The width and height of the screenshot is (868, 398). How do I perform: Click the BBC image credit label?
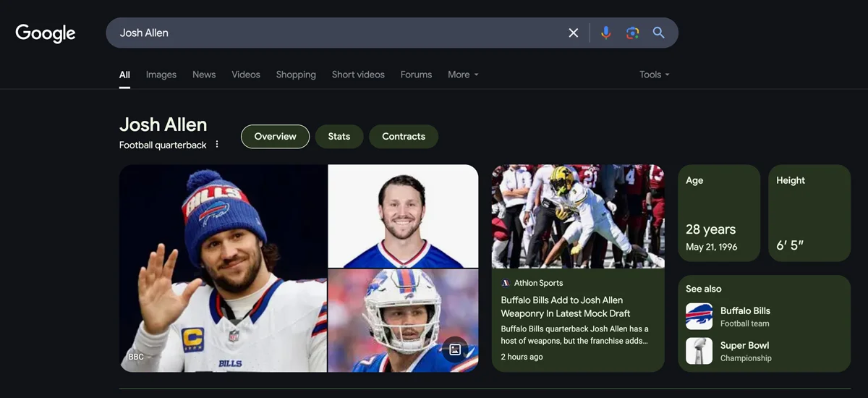[136, 357]
